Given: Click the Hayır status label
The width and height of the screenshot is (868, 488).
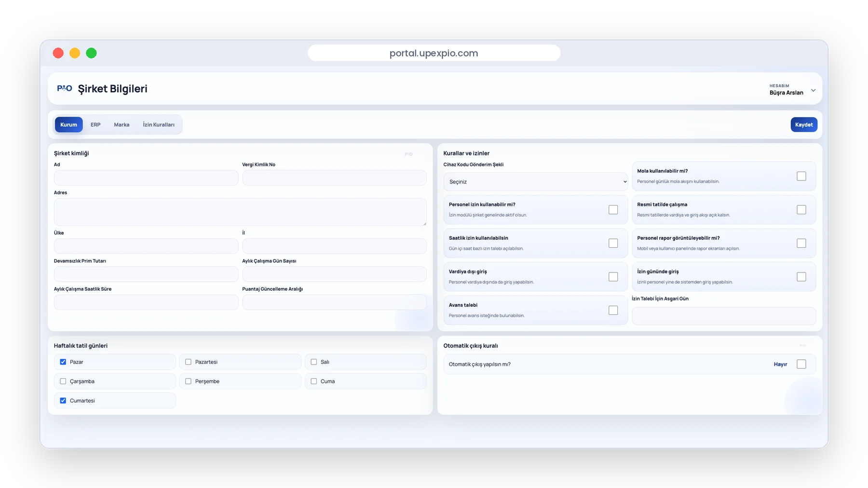Looking at the screenshot, I should click(780, 364).
